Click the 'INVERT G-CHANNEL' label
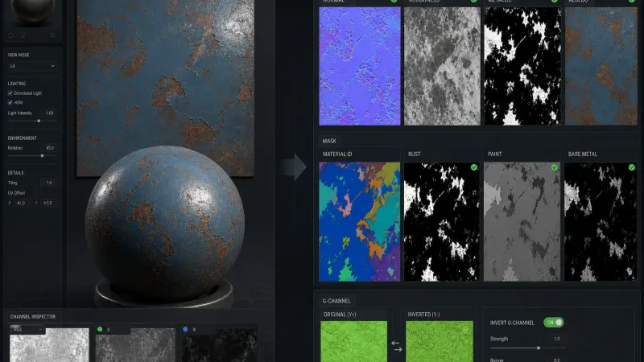 click(512, 323)
